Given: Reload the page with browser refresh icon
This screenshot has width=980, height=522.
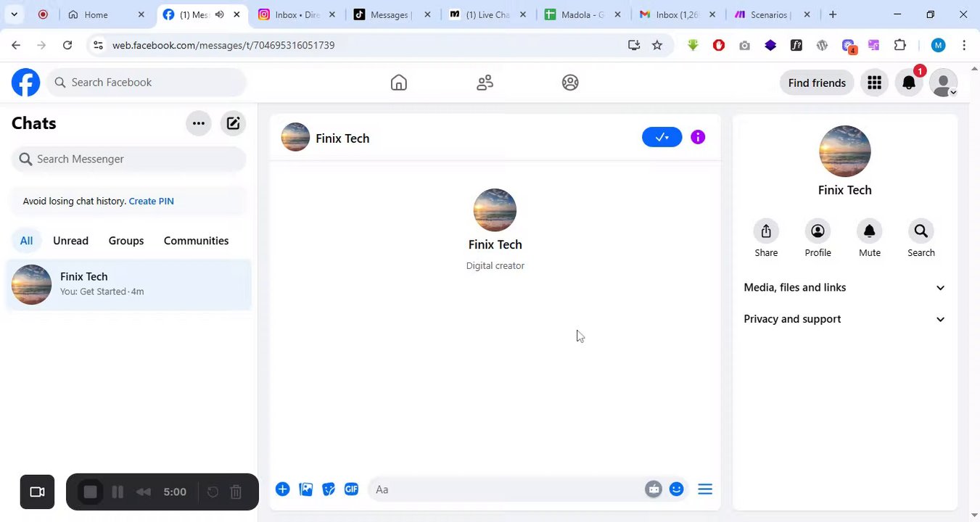Looking at the screenshot, I should coord(67,45).
